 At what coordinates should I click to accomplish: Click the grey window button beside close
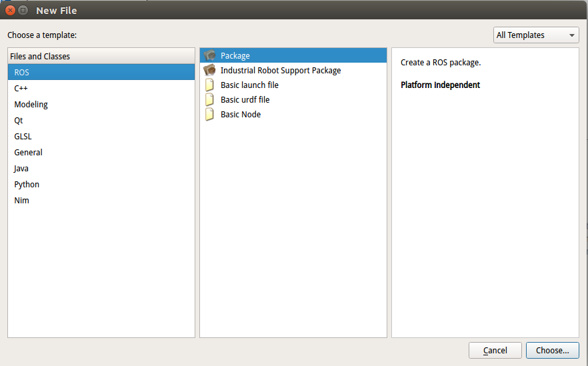[23, 11]
